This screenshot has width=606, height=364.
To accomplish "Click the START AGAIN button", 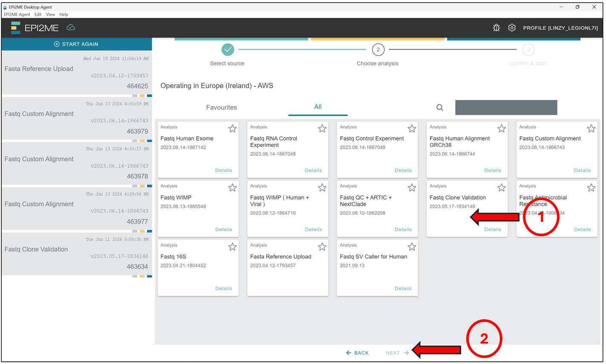I will [x=76, y=44].
